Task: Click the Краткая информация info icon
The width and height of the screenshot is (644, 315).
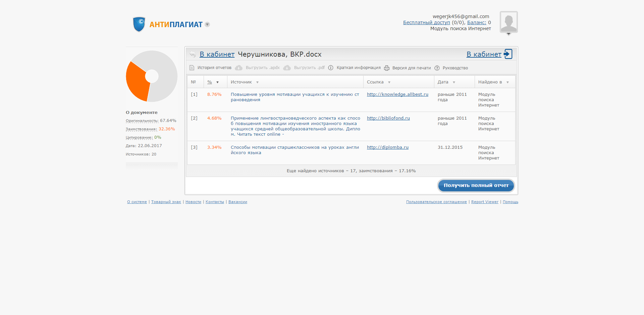Action: [331, 68]
